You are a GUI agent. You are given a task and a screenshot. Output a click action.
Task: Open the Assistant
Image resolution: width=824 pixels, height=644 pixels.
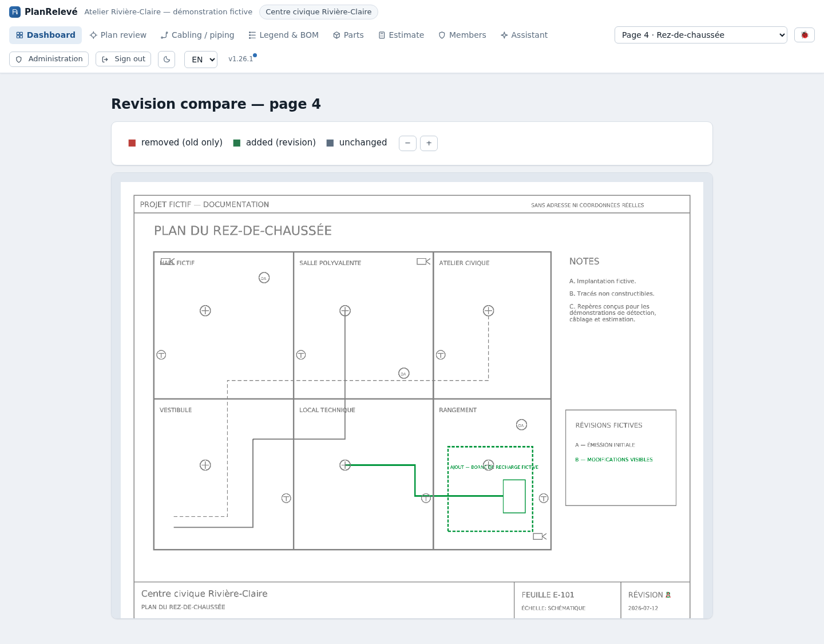(524, 35)
